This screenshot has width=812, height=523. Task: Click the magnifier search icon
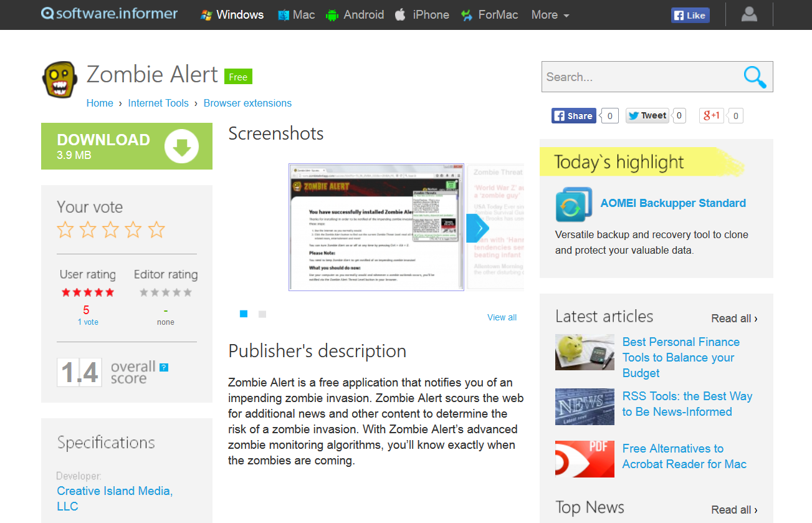[x=755, y=77]
